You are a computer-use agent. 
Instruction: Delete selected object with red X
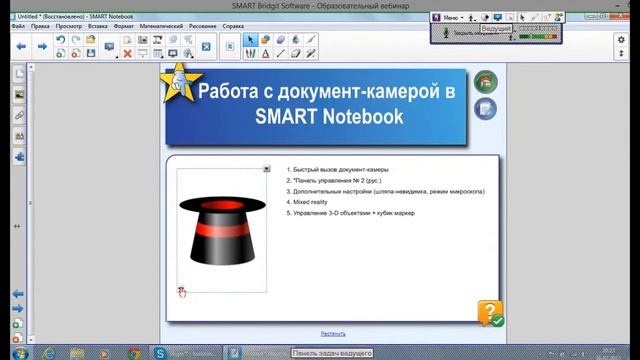[x=127, y=53]
